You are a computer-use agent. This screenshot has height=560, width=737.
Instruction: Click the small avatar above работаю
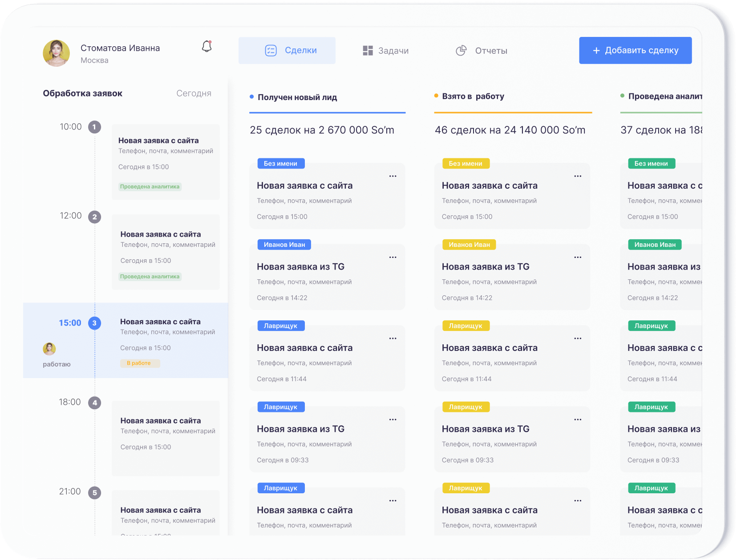(x=49, y=349)
